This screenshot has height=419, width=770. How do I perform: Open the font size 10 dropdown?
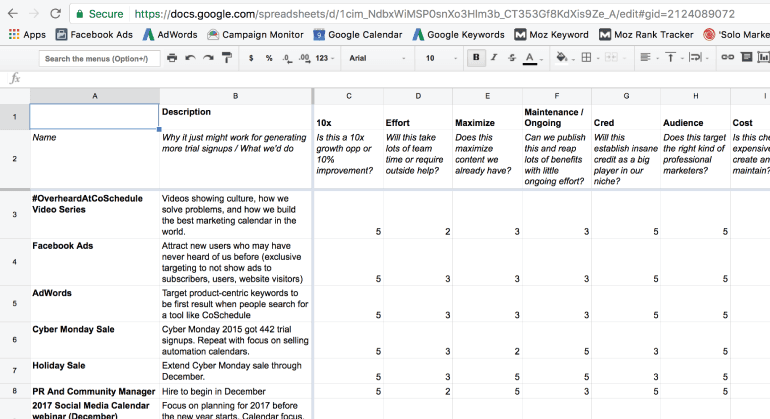436,58
